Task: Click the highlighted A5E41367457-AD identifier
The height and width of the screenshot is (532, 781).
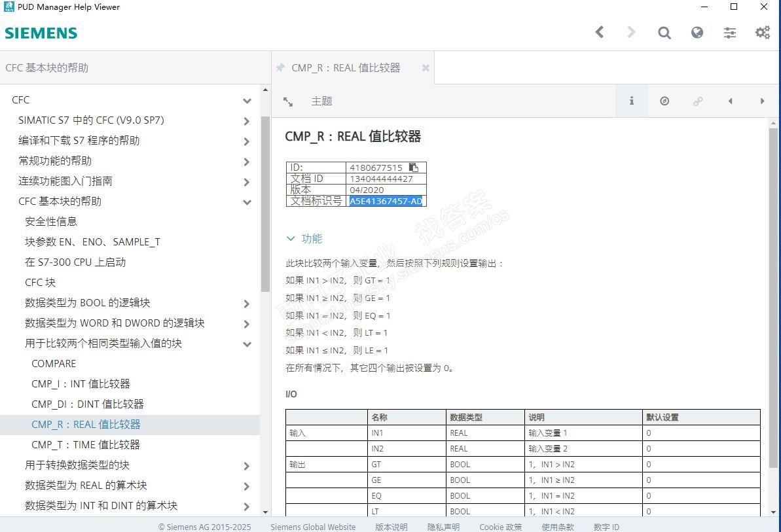Action: point(386,201)
